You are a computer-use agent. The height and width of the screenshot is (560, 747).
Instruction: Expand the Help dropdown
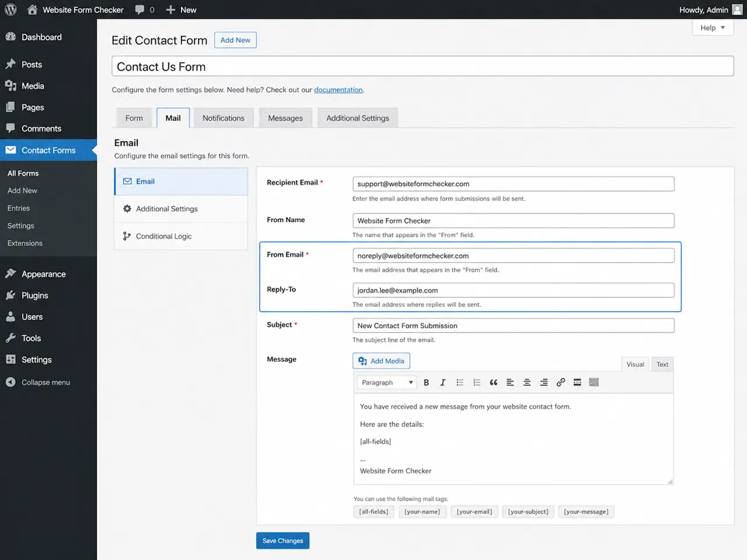coord(713,27)
